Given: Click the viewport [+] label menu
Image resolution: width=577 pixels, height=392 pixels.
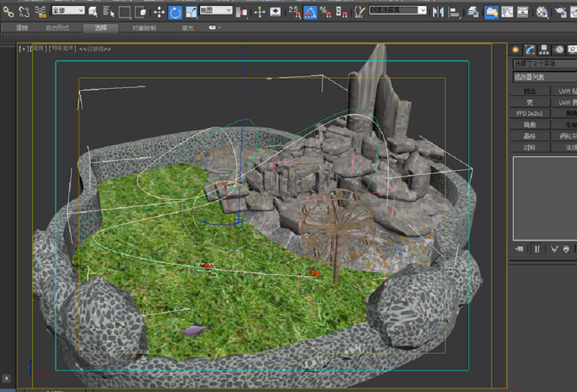Looking at the screenshot, I should (23, 49).
